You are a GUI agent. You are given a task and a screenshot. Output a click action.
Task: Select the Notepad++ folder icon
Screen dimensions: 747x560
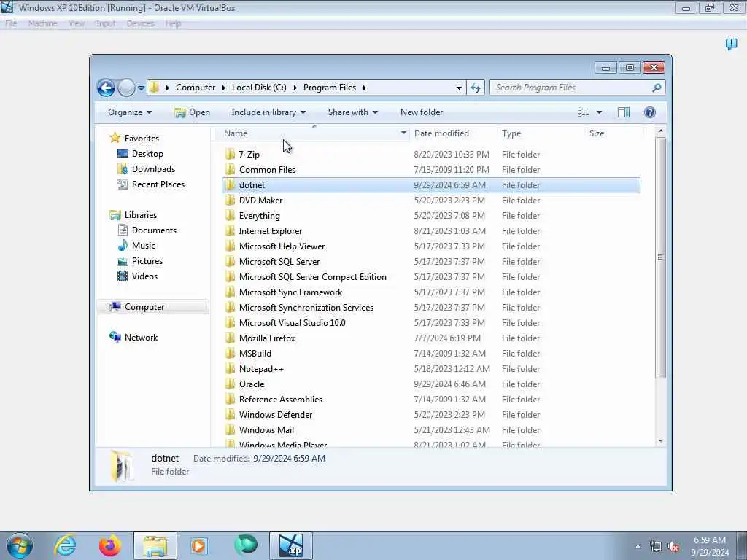pos(230,368)
